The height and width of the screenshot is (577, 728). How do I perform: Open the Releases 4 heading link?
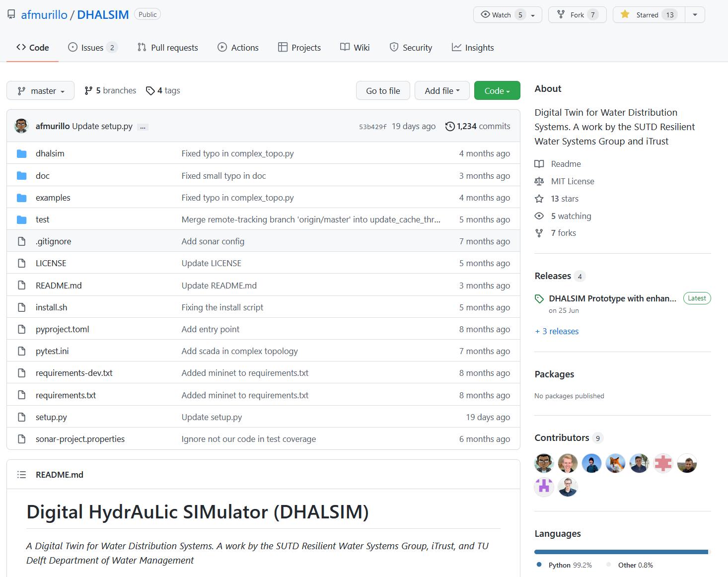tap(560, 276)
